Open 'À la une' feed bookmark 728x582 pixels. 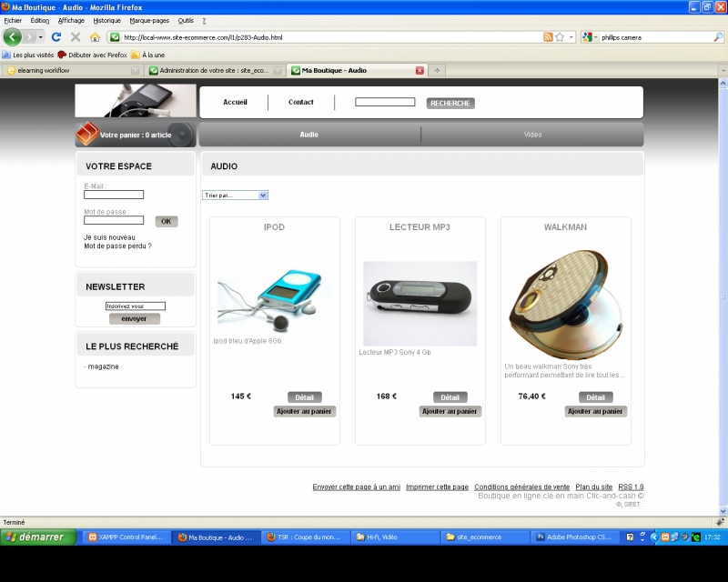[148, 55]
